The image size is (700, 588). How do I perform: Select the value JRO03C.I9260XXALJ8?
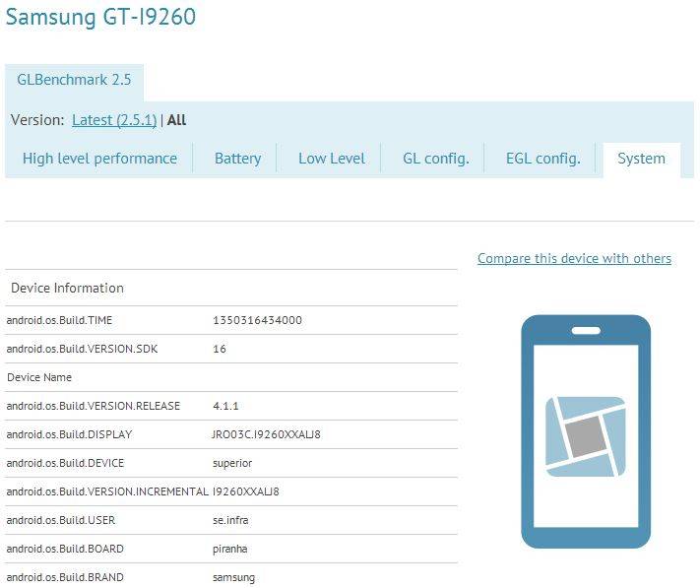tap(266, 434)
